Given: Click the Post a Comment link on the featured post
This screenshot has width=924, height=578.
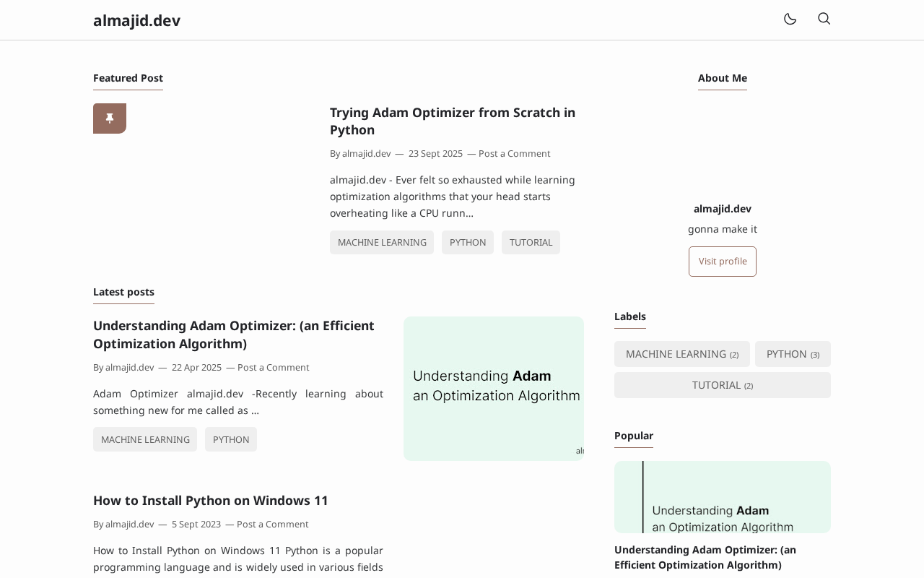Looking at the screenshot, I should (514, 154).
